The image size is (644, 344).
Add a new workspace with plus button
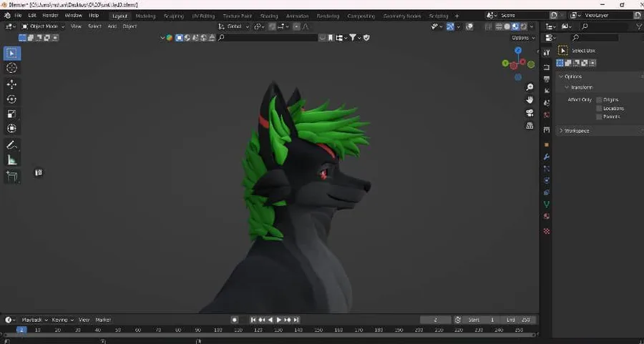pos(457,16)
